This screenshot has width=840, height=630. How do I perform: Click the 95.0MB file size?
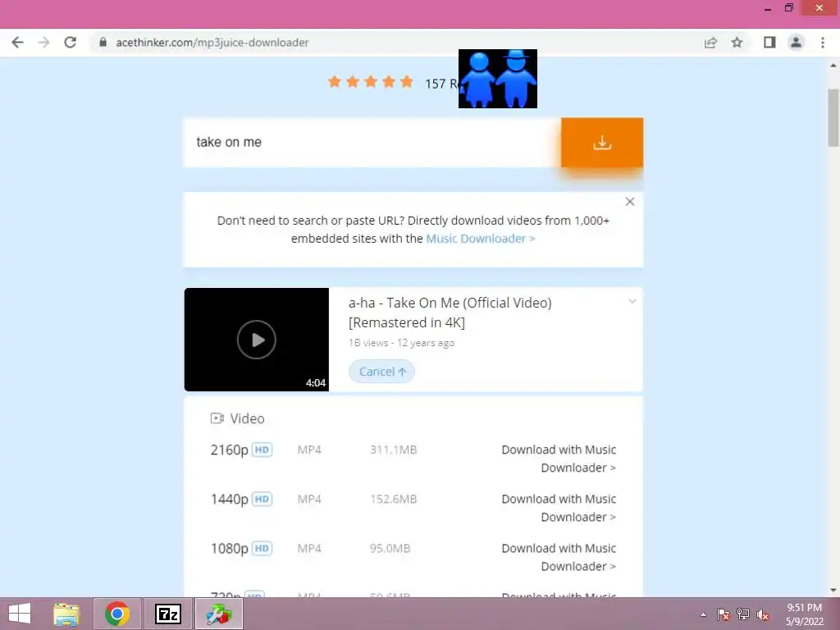[x=390, y=549]
